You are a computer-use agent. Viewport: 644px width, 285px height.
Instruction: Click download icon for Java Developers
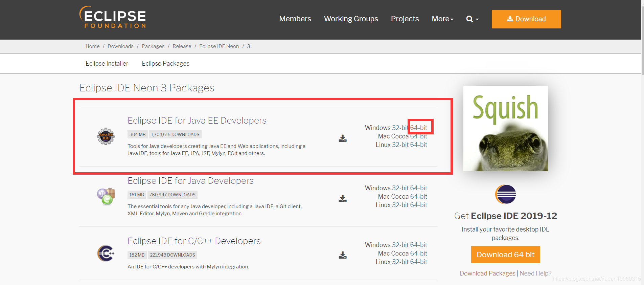[x=343, y=198]
